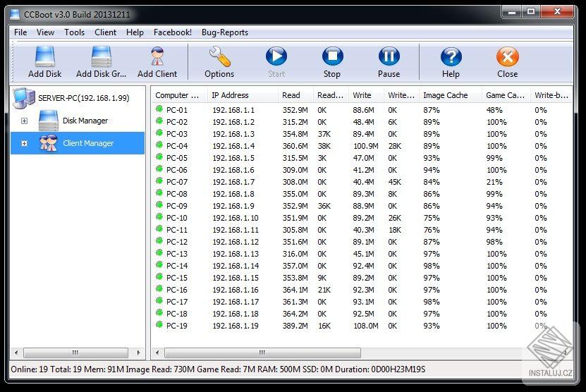Select the Disk Manager tree label

point(85,121)
